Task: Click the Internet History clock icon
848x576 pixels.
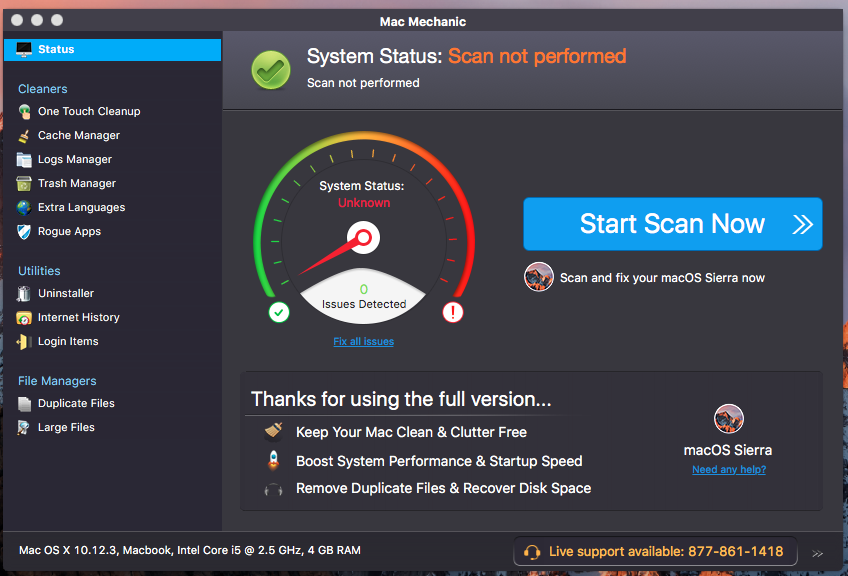Action: click(24, 317)
